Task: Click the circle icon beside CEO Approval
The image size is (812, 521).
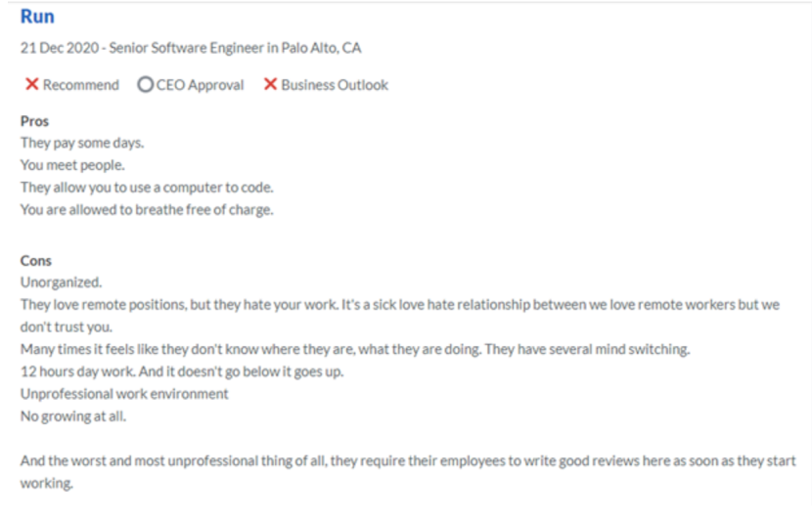Action: pyautogui.click(x=146, y=84)
